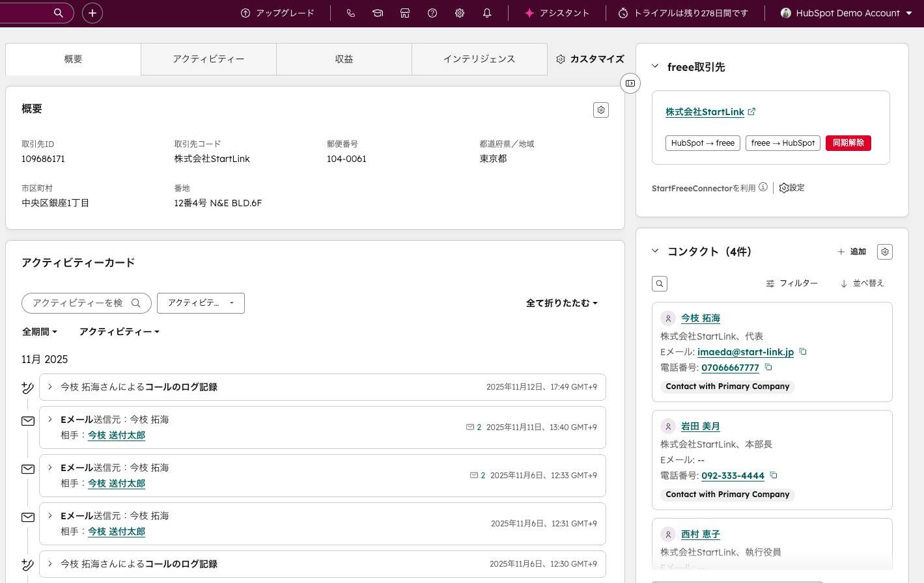The width and height of the screenshot is (924, 583).
Task: Open the 概要 card settings gear
Action: 601,110
